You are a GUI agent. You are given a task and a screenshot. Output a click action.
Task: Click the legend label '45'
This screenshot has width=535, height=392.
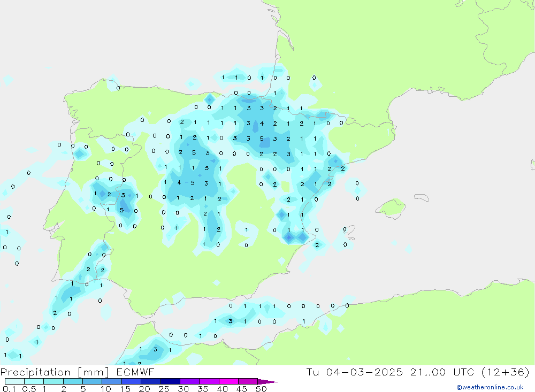click(242, 389)
